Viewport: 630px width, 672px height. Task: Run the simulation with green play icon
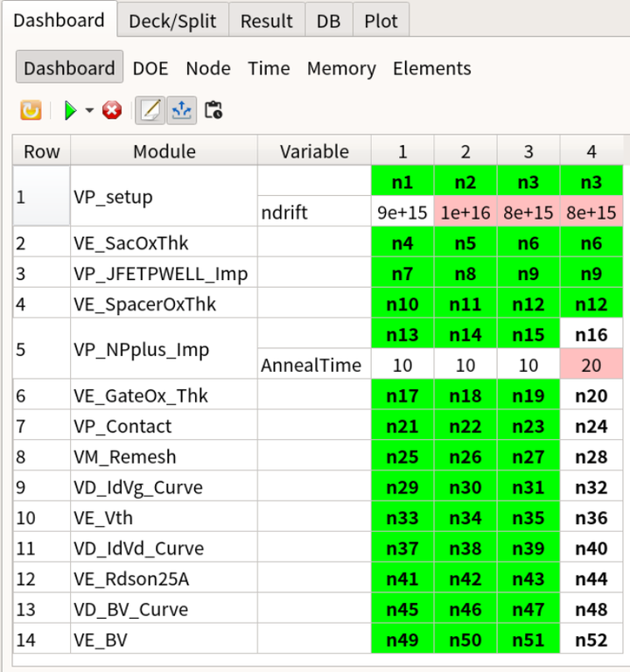click(x=70, y=110)
